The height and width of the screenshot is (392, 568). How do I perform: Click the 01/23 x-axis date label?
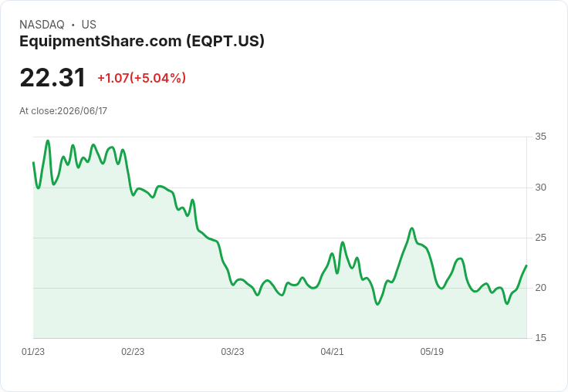(x=33, y=351)
